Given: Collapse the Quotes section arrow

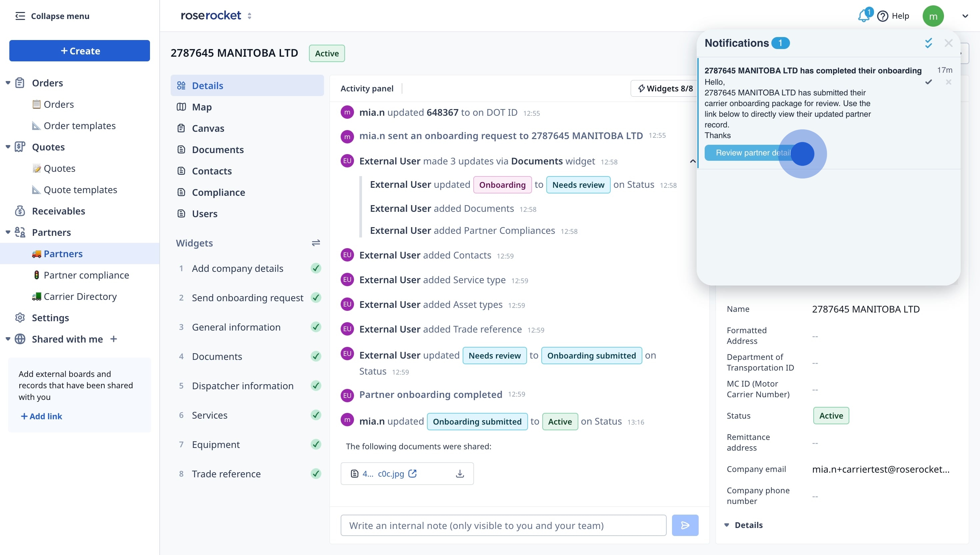Looking at the screenshot, I should click(x=8, y=147).
